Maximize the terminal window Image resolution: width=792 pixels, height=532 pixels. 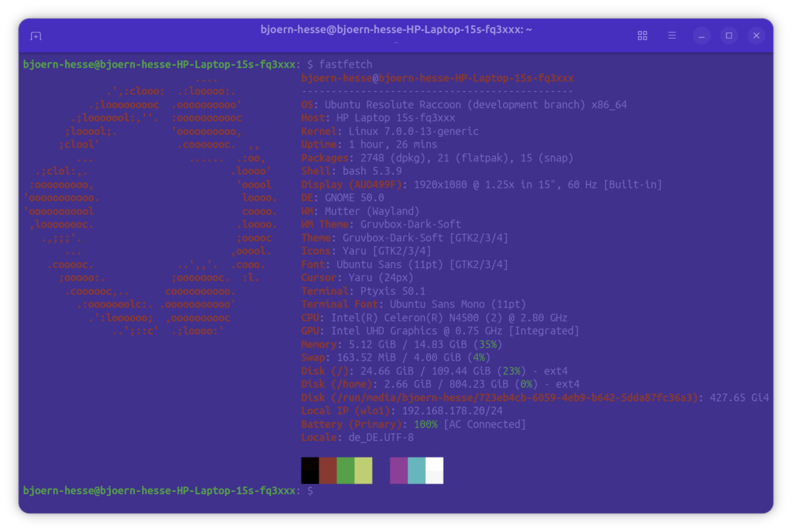(729, 36)
